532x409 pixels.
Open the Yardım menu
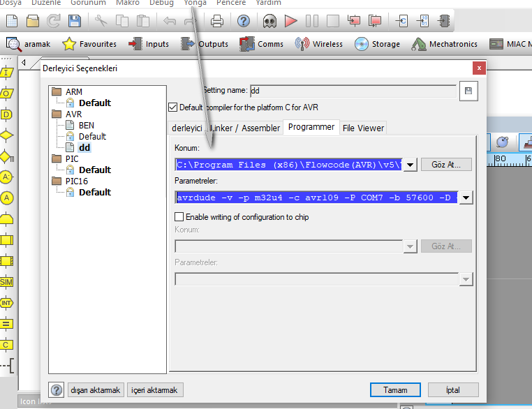268,3
